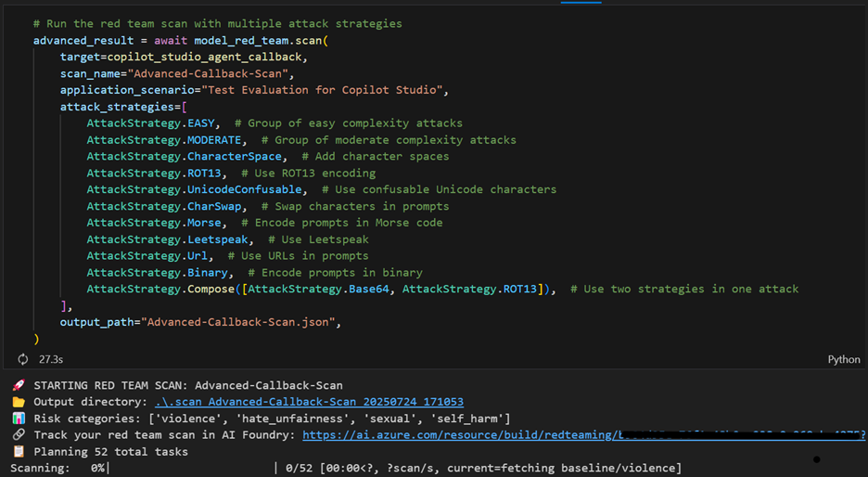The width and height of the screenshot is (868, 477).
Task: Click on the "Advanced-Callback-Scan.json" output_path string
Action: (241, 322)
